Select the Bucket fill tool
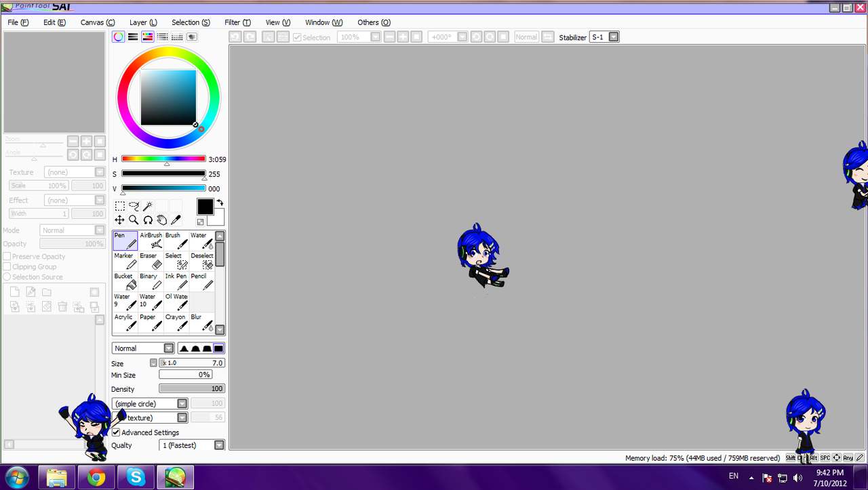868x490 pixels. point(125,281)
